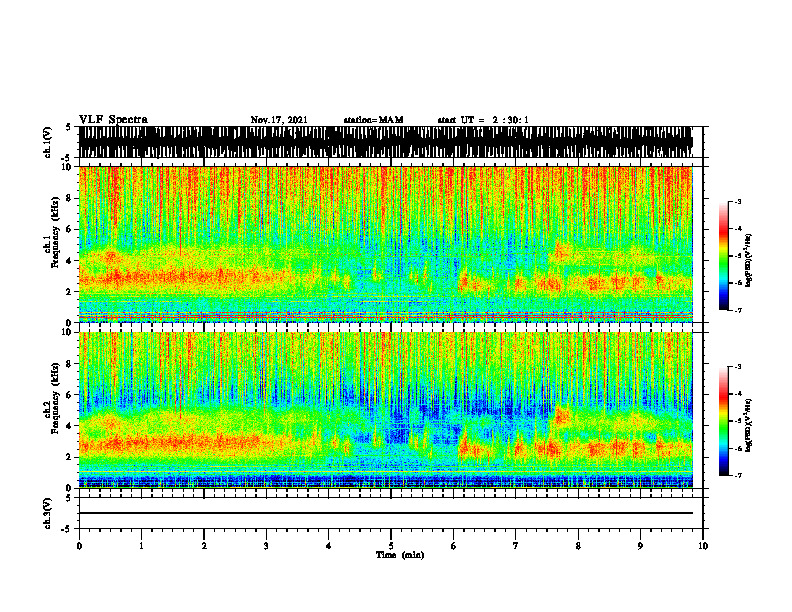The image size is (792, 612).
Task: Click the "6" kHz tick on ch.2 frequency axis
Action: [x=69, y=394]
